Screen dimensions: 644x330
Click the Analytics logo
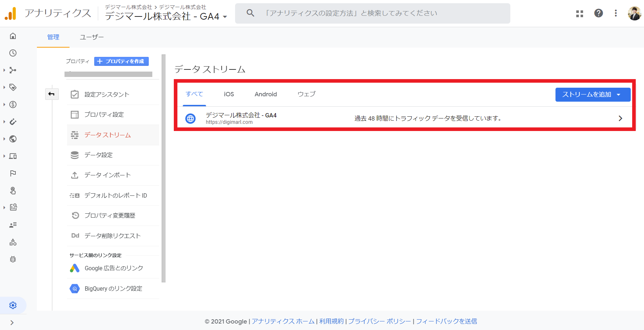10,14
